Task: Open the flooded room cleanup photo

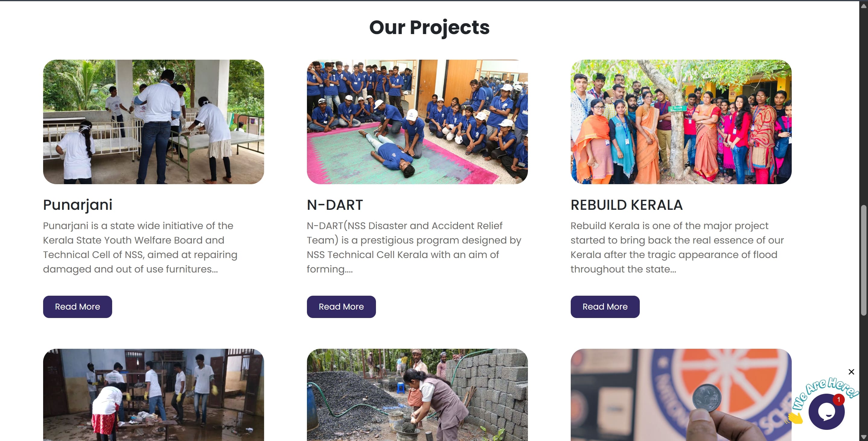Action: tap(153, 395)
